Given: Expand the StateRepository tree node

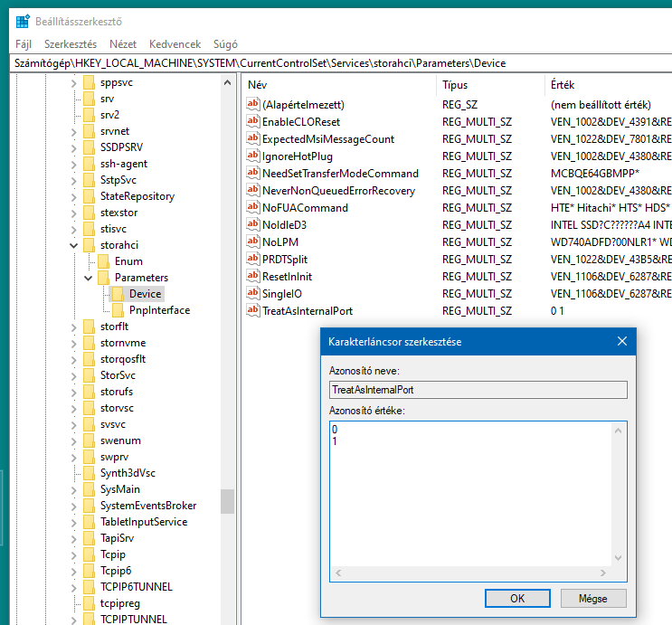Looking at the screenshot, I should click(x=74, y=197).
